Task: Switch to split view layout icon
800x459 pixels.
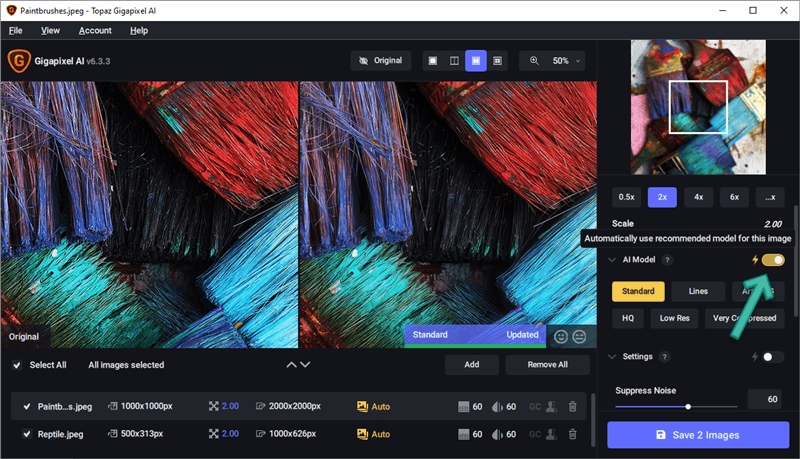Action: click(454, 61)
